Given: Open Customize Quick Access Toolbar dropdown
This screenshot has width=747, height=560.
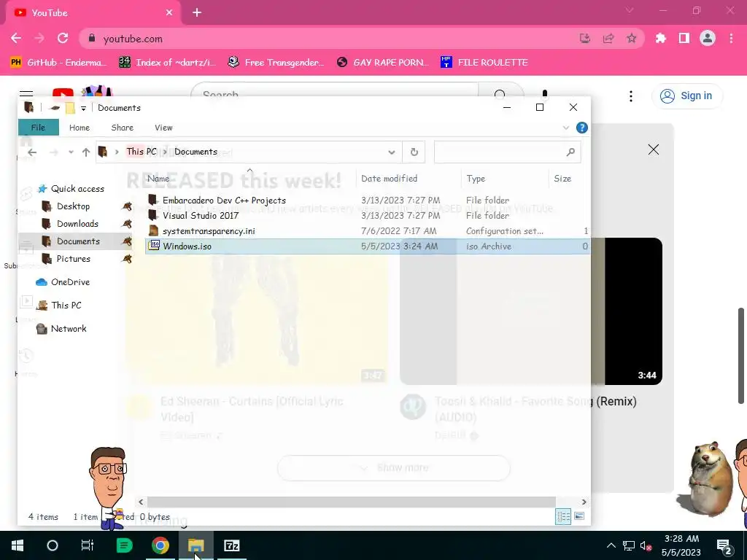Looking at the screenshot, I should point(83,108).
